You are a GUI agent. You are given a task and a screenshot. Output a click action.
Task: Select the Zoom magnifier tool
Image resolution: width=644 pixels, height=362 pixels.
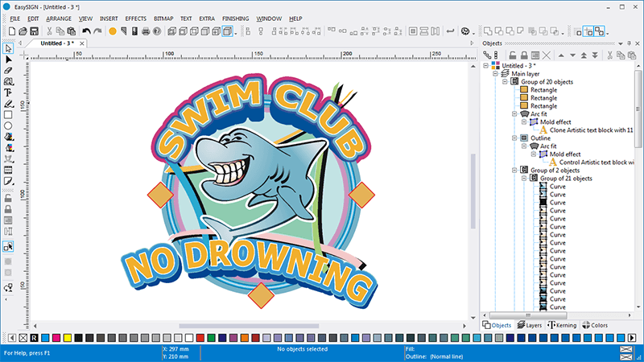pyautogui.click(x=9, y=81)
